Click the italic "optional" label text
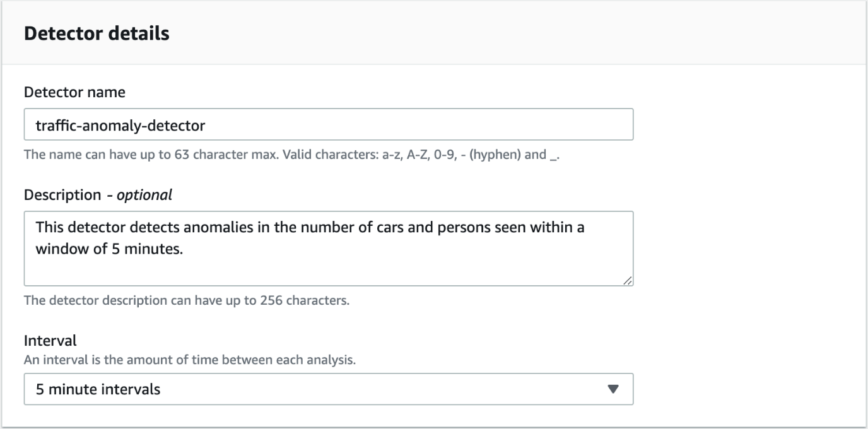Viewport: 868px width, 429px height. point(150,195)
